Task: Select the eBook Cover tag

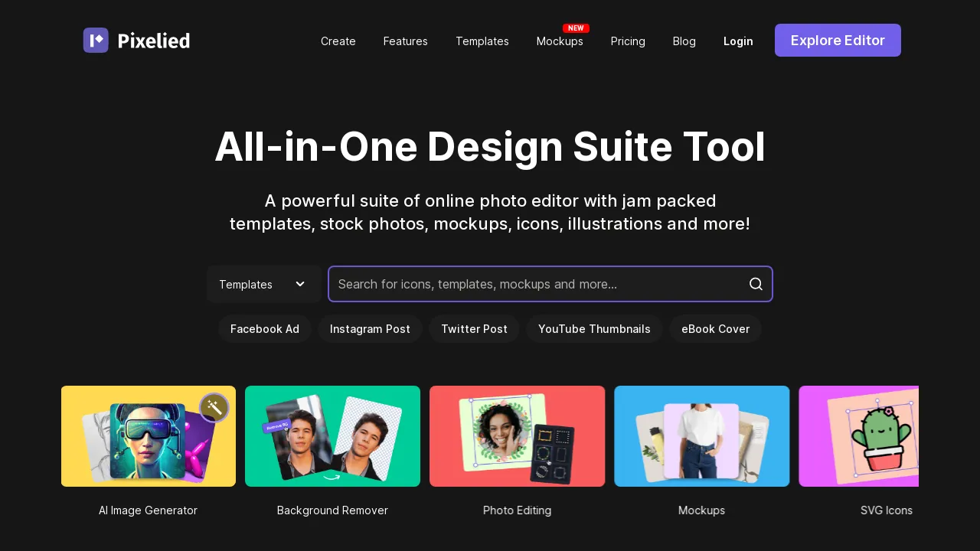Action: point(716,329)
